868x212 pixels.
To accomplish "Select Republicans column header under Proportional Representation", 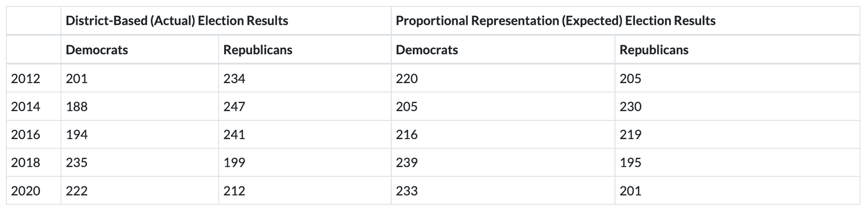I will point(654,50).
